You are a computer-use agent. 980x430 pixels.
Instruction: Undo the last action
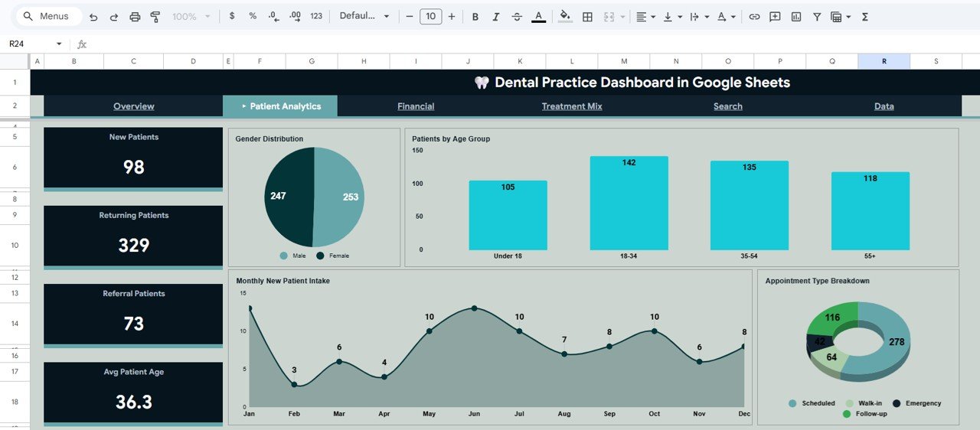coord(93,17)
